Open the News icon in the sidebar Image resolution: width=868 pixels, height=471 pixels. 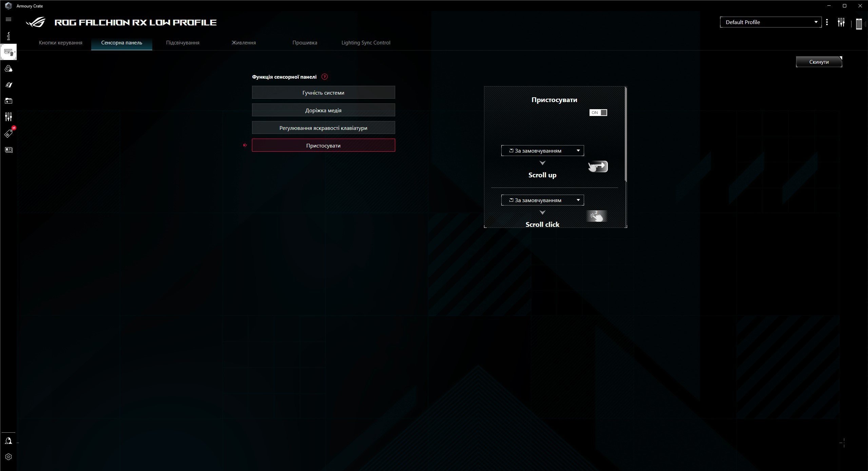click(8, 150)
